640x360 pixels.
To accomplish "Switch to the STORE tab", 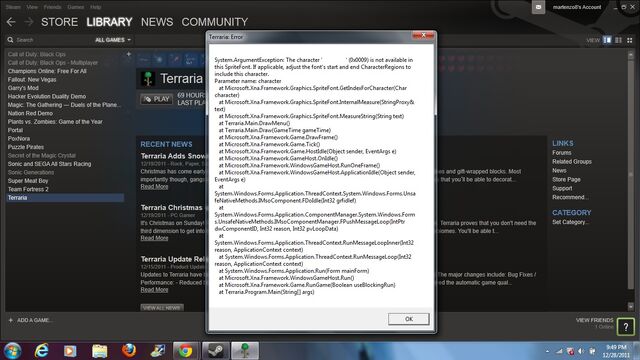I will pos(59,22).
